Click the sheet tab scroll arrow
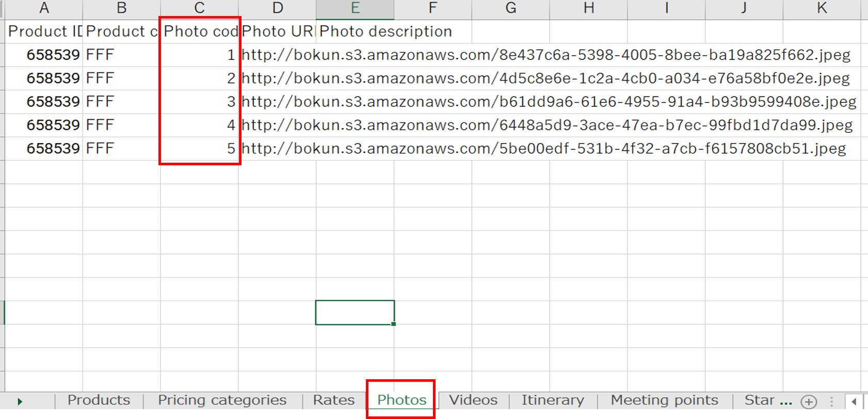Screen dimensions: 868x419 [20, 401]
